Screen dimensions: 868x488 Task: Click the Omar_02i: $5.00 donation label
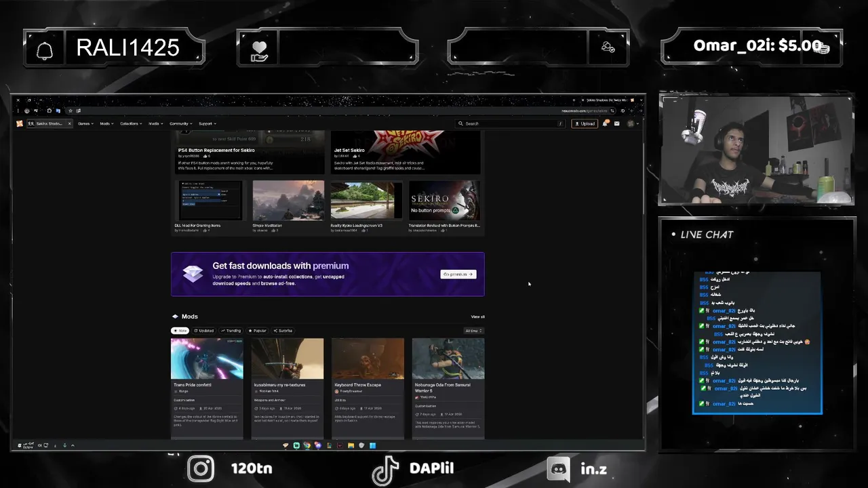click(757, 46)
